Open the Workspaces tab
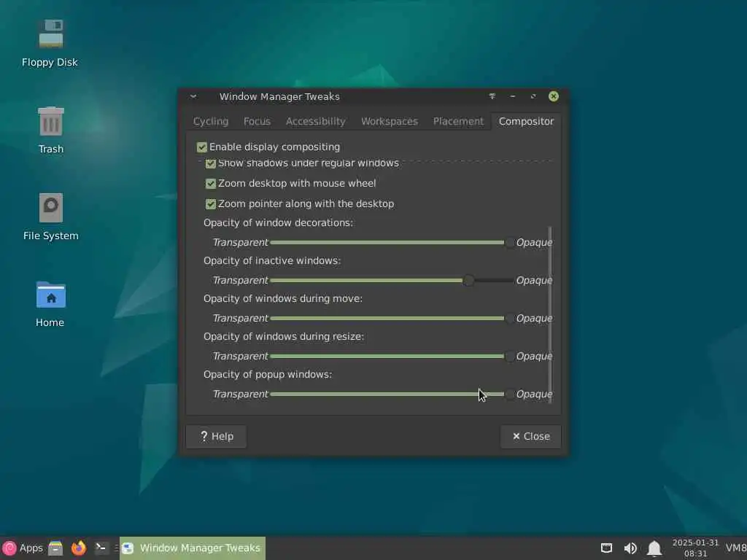Image resolution: width=747 pixels, height=560 pixels. [x=390, y=122]
